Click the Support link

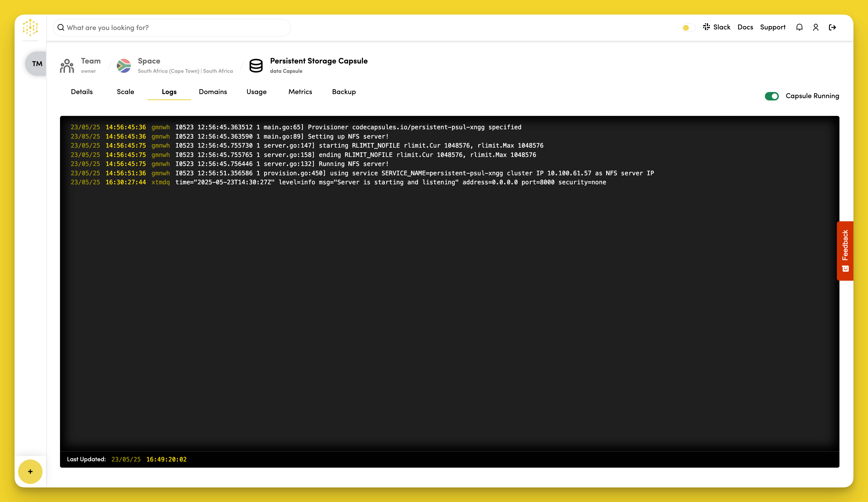(772, 27)
